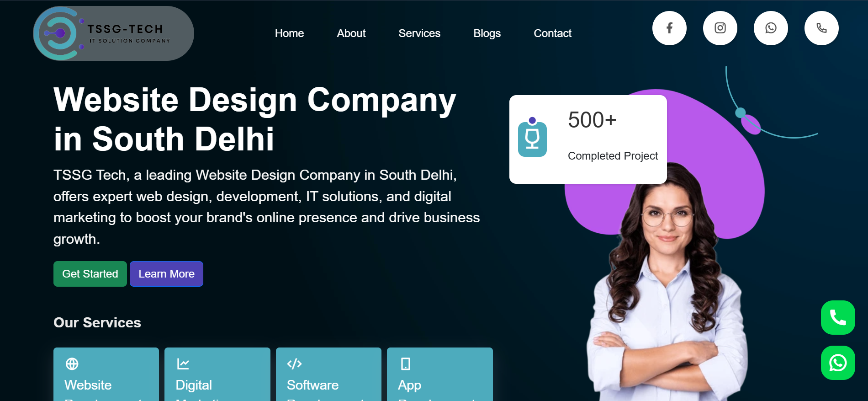The image size is (868, 401).
Task: Navigate to Blogs
Action: [487, 33]
